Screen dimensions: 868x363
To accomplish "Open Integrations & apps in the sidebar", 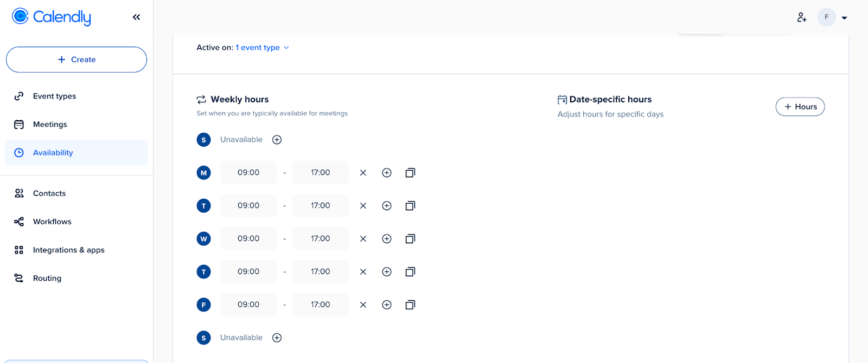I will [x=76, y=250].
